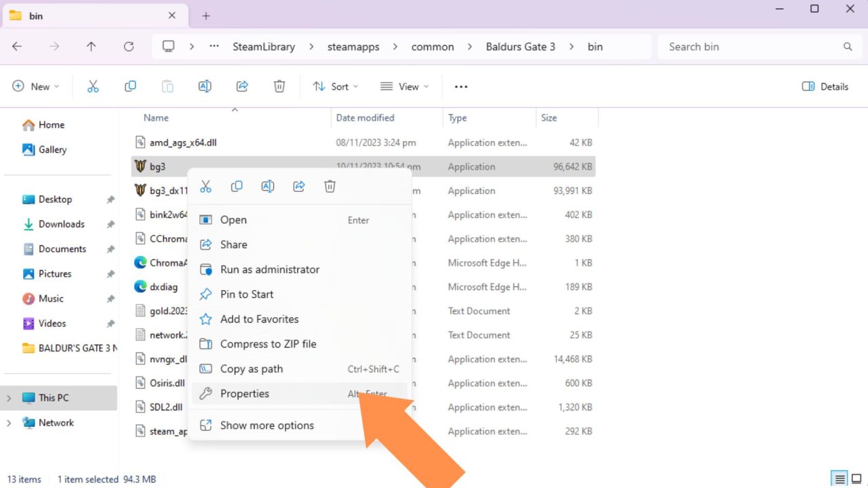Choose Compress to ZIP file
This screenshot has width=868, height=488.
point(300,344)
